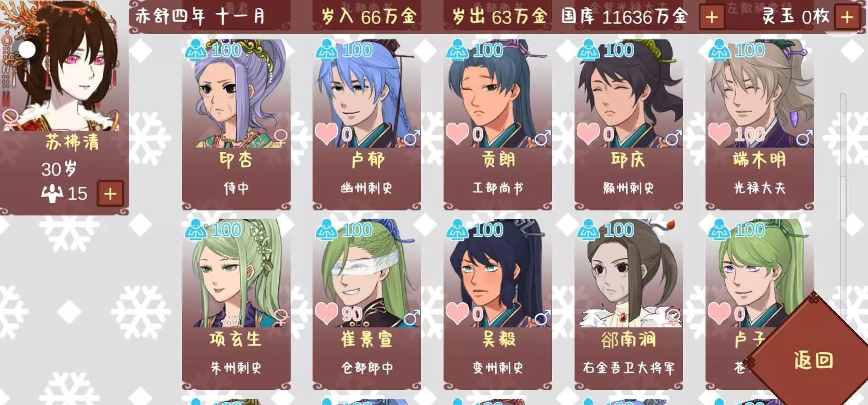Click the heart icon on 卢郁's card
The height and width of the screenshot is (405, 868).
coord(326,134)
